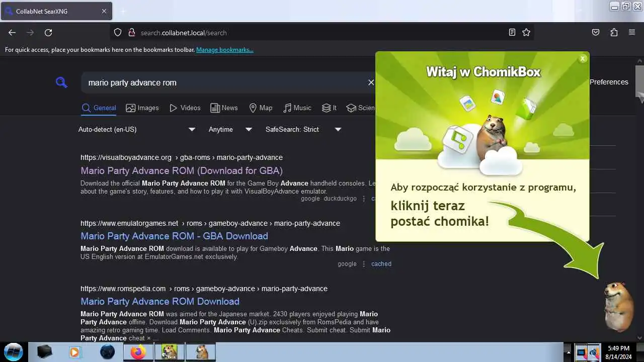Open the ChomikBox taskbar button
Screen dimensions: 644x362
coord(170,352)
